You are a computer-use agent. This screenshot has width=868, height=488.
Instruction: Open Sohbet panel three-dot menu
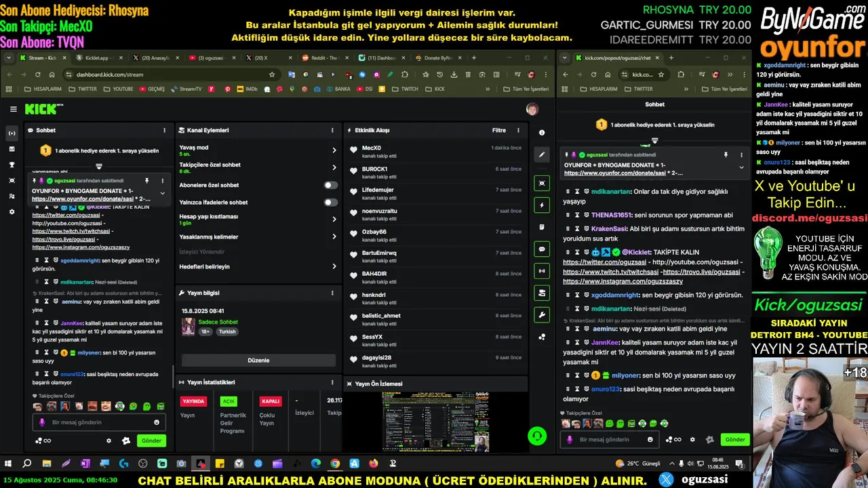(164, 130)
